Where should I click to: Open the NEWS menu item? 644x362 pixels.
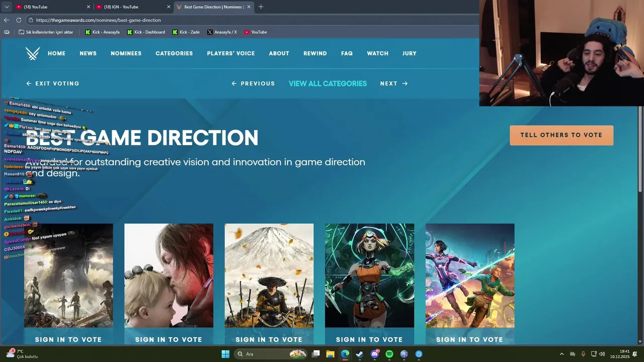[88, 53]
